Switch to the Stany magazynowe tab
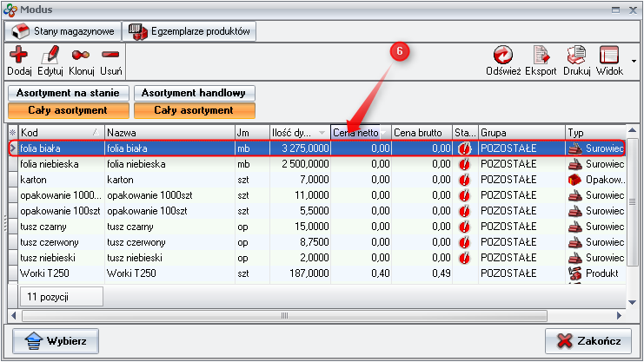 [x=62, y=31]
